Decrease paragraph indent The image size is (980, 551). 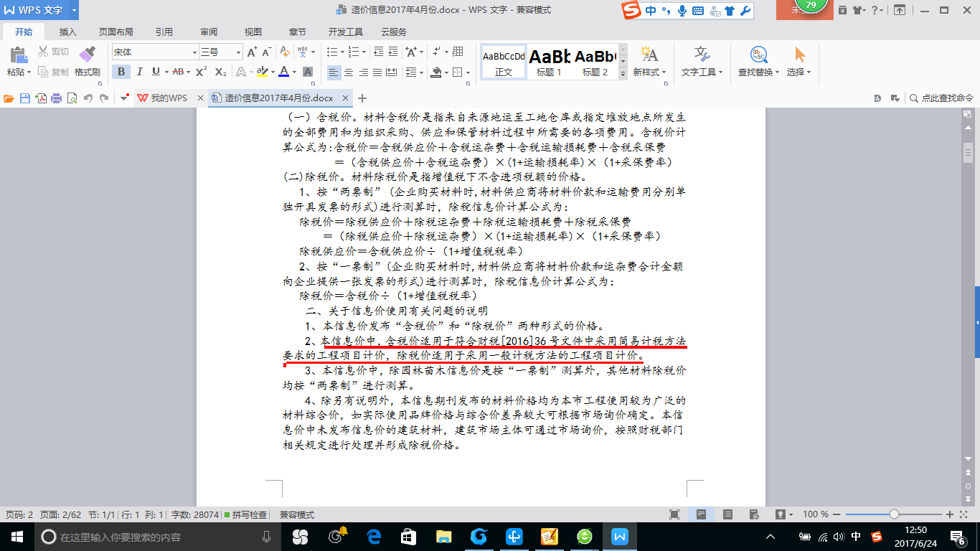tap(377, 52)
